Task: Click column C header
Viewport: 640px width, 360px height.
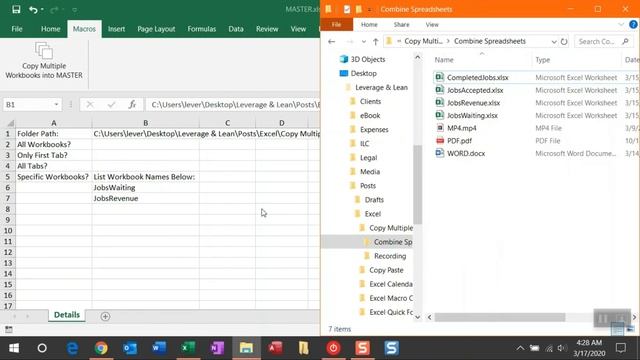Action: tap(227, 123)
